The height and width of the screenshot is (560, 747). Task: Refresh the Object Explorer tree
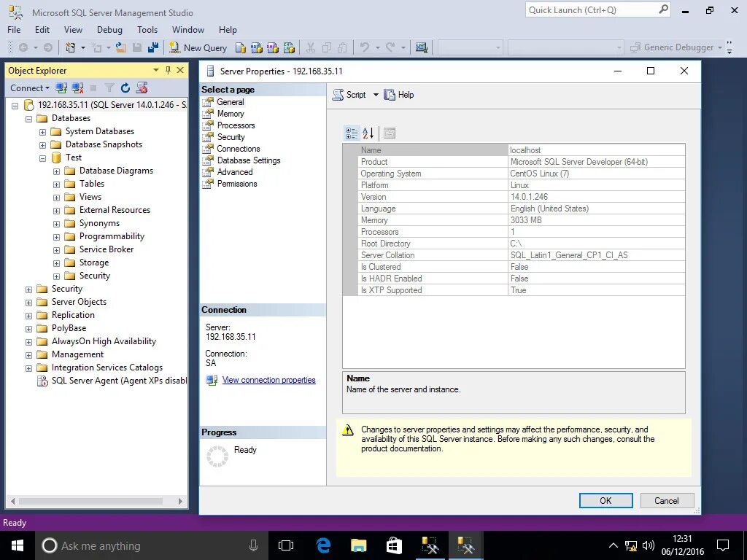tap(125, 88)
